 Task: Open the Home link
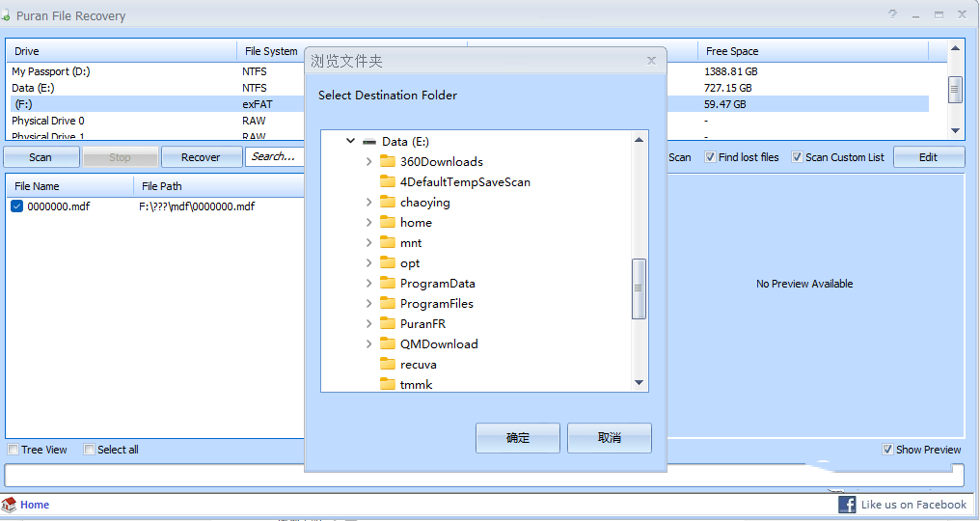35,505
